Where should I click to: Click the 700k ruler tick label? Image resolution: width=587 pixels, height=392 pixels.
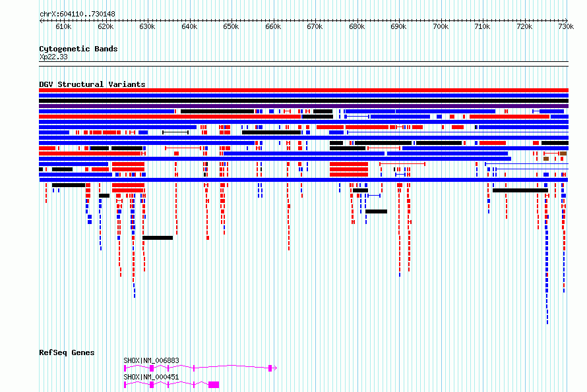pos(441,26)
